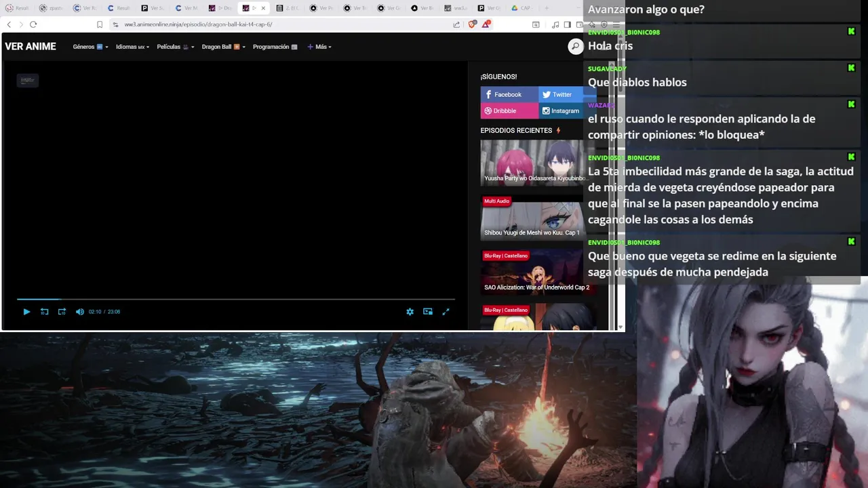Mute the video player volume

coord(79,312)
